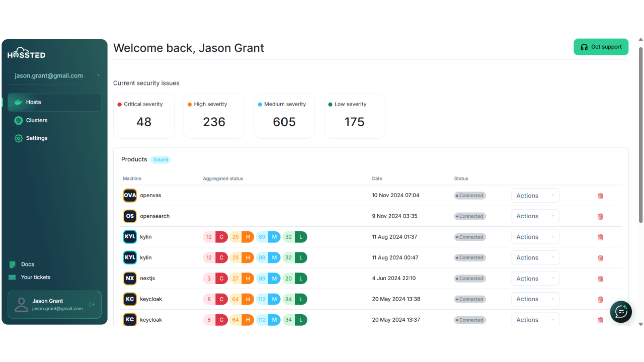Click trash icon for opensearch row
644x362 pixels.
[600, 217]
